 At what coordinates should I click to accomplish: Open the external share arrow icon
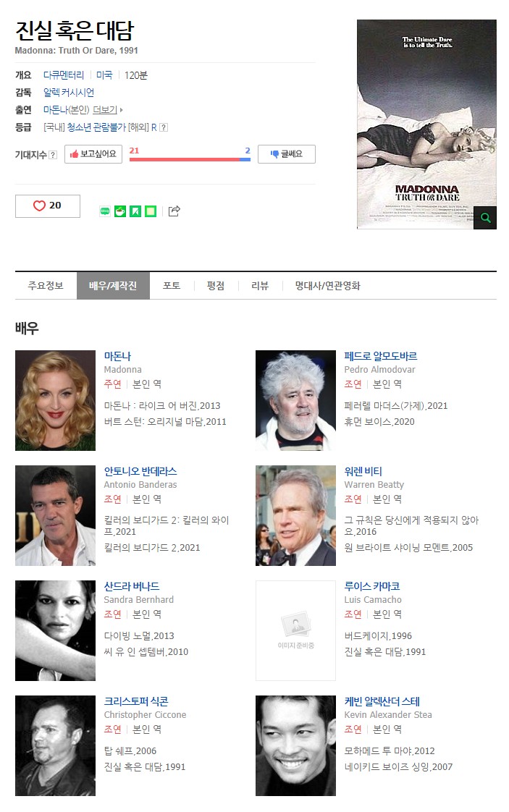174,211
